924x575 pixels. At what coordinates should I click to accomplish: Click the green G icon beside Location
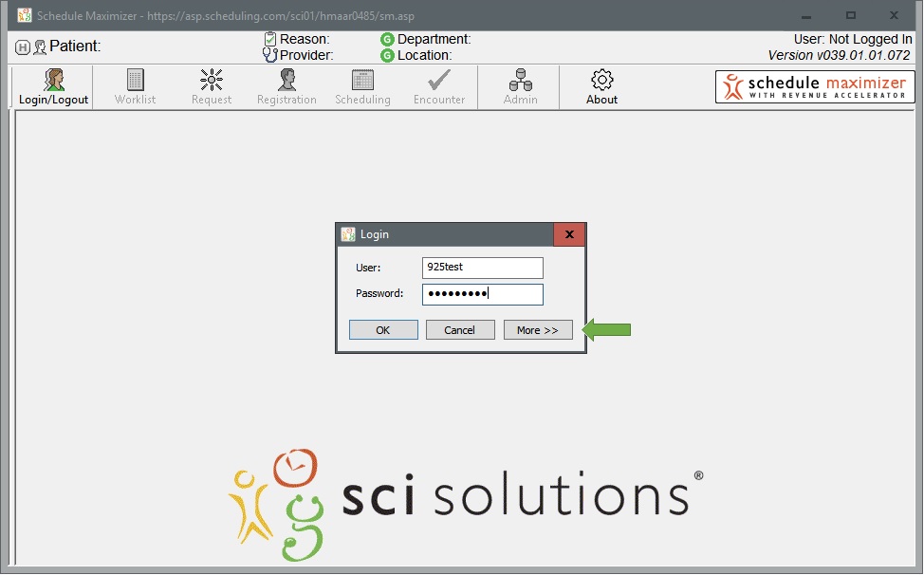coord(386,55)
